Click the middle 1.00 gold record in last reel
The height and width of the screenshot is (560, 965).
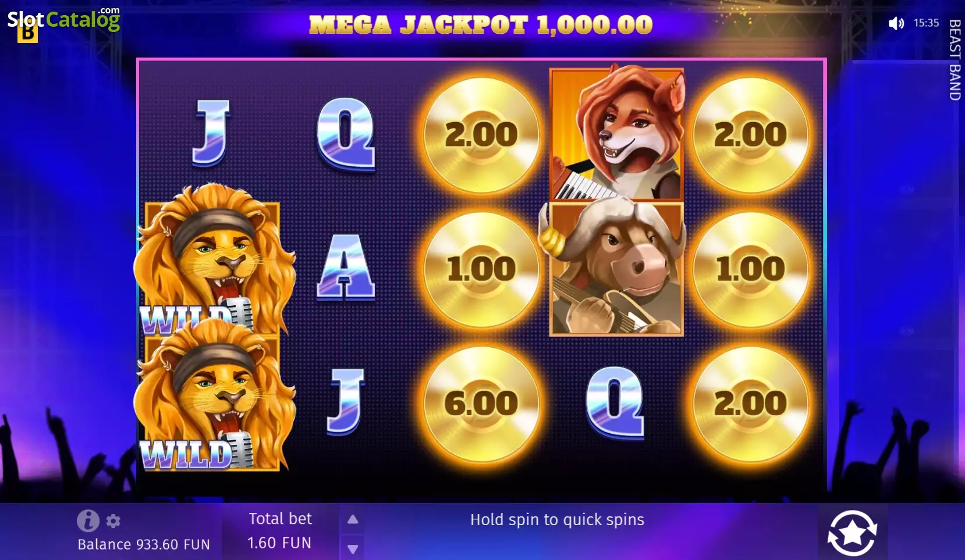tap(751, 269)
